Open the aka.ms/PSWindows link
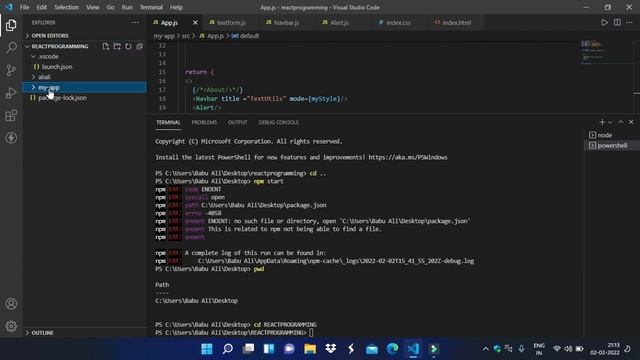Image resolution: width=640 pixels, height=360 pixels. (x=408, y=157)
